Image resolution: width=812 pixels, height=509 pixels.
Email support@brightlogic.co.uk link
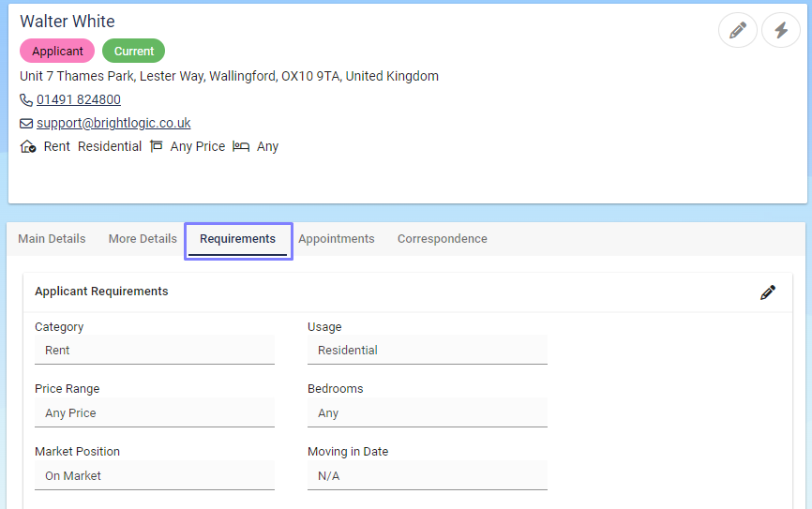tap(113, 123)
